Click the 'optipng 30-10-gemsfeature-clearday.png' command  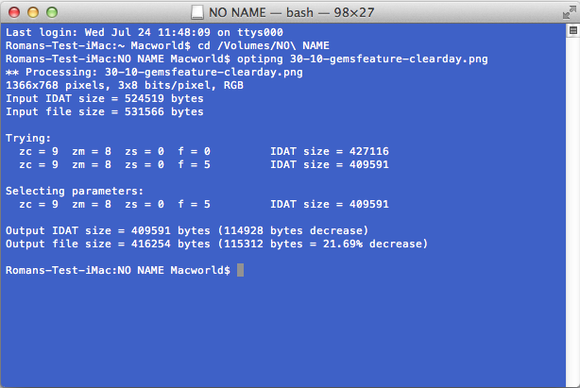362,59
